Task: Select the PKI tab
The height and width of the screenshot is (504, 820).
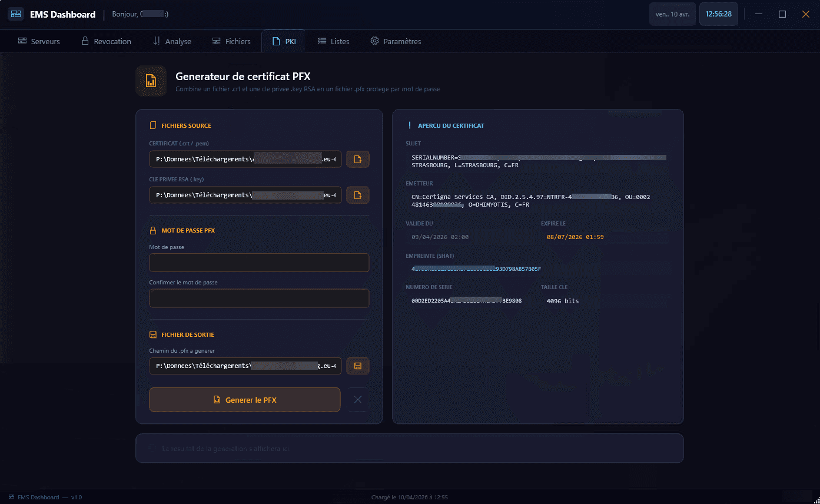Action: coord(284,41)
